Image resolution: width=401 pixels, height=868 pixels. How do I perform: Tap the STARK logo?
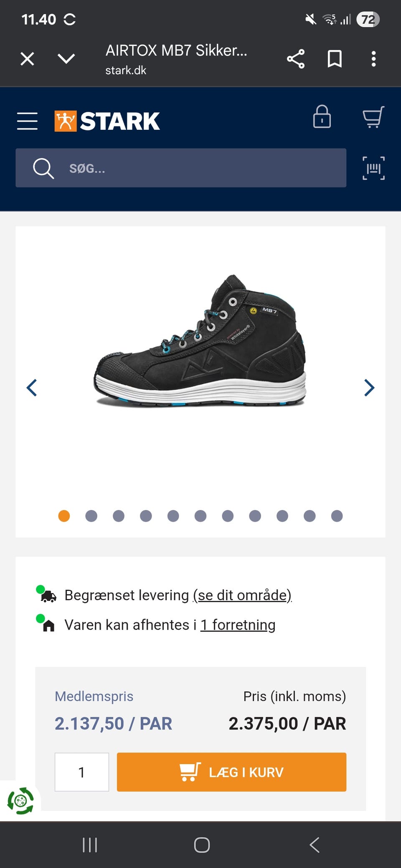tap(107, 121)
